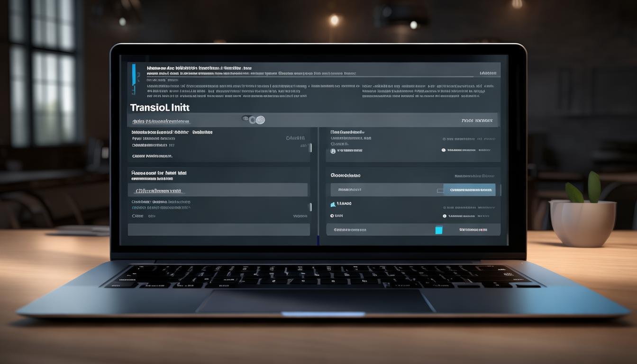Click the empty gray bar at bottom-left
Viewport: 637px width, 364px height.
(x=218, y=230)
